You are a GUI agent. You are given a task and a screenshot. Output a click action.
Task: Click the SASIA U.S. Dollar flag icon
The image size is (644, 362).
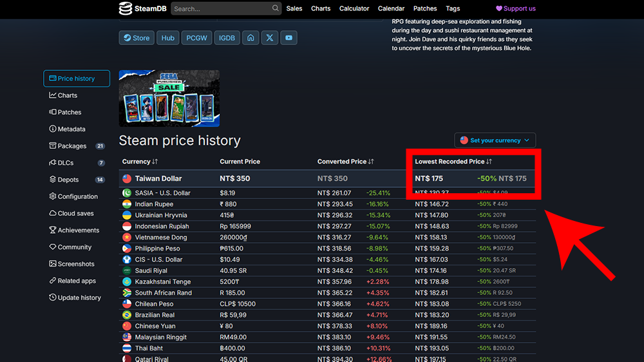point(127,193)
